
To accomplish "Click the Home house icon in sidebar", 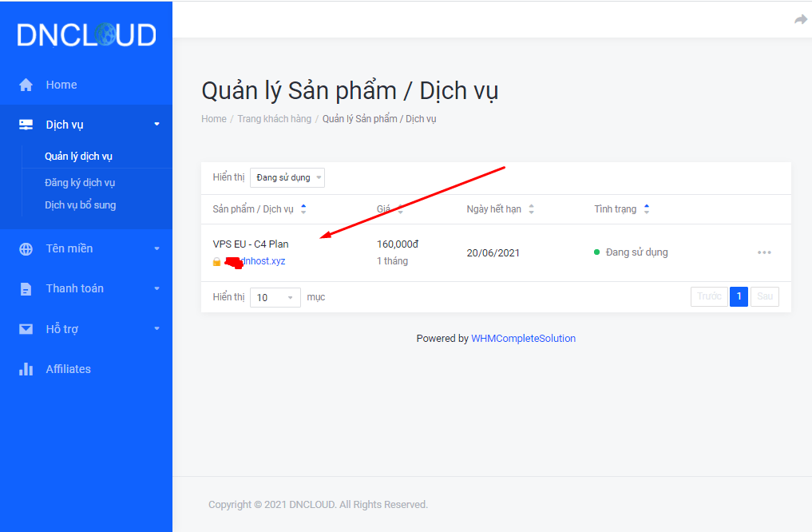I will (x=26, y=85).
